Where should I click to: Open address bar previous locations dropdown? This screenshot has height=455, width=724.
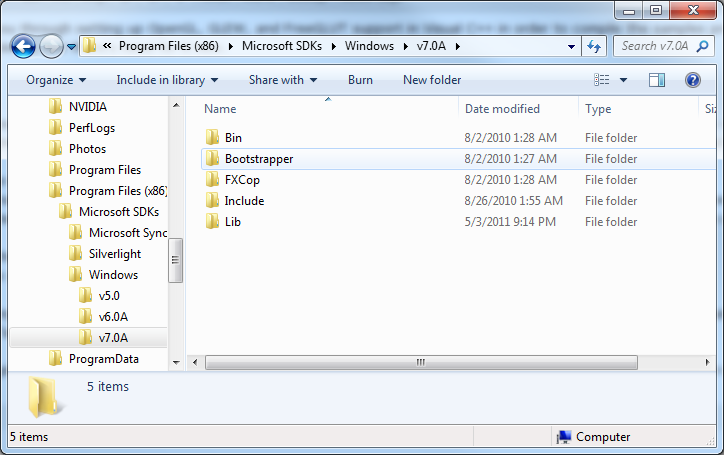coord(571,47)
